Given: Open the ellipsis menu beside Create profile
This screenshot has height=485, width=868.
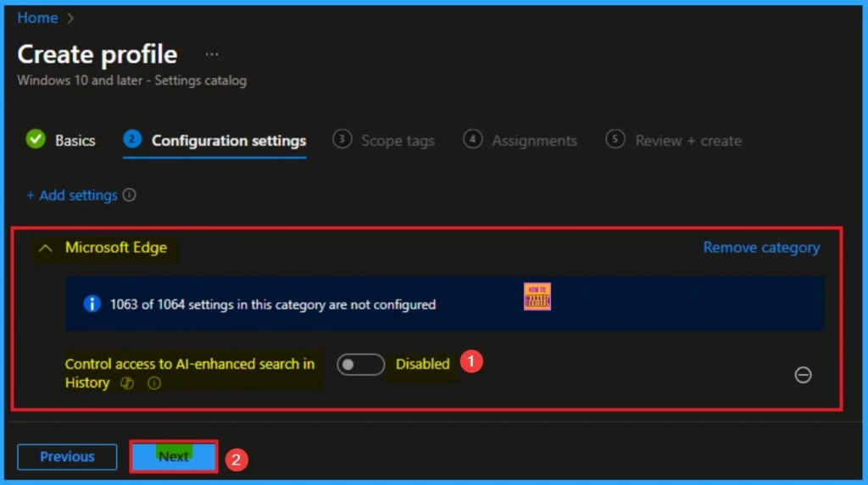Looking at the screenshot, I should (211, 54).
